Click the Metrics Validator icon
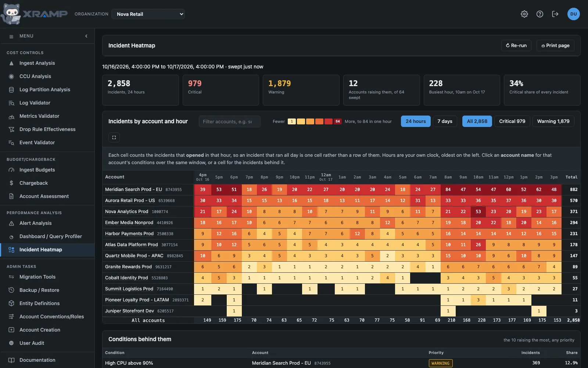Viewport: 588px width, 368px height. [x=11, y=116]
